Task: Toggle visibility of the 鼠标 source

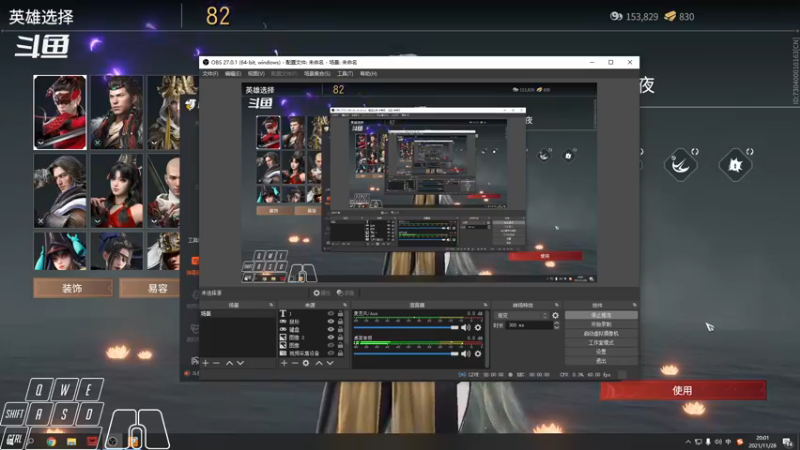Action: pyautogui.click(x=331, y=322)
